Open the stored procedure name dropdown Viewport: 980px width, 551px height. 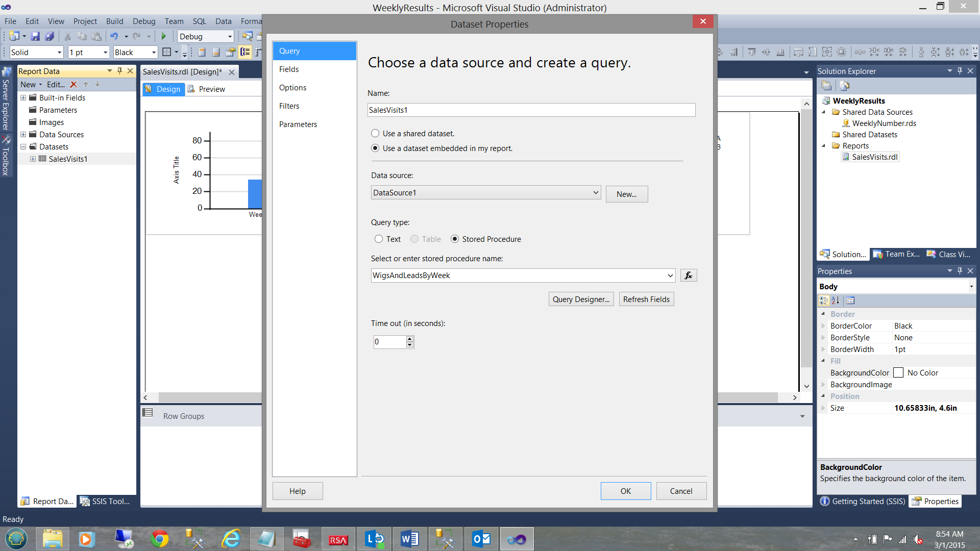pyautogui.click(x=670, y=275)
